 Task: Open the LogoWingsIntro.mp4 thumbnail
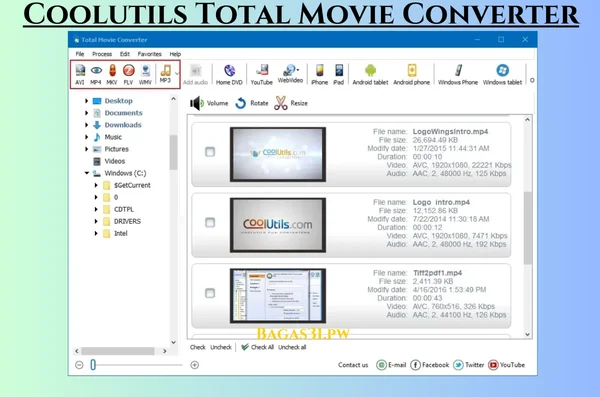[x=278, y=154]
